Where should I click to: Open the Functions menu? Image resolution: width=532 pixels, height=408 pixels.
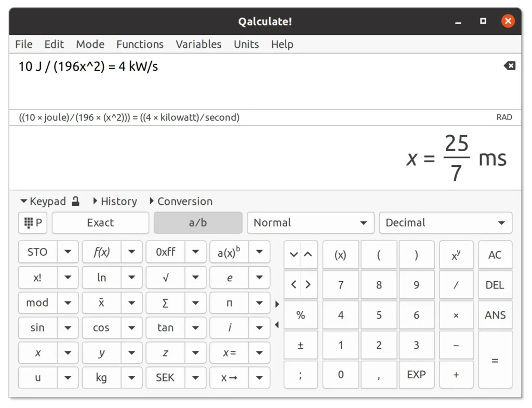pyautogui.click(x=140, y=44)
